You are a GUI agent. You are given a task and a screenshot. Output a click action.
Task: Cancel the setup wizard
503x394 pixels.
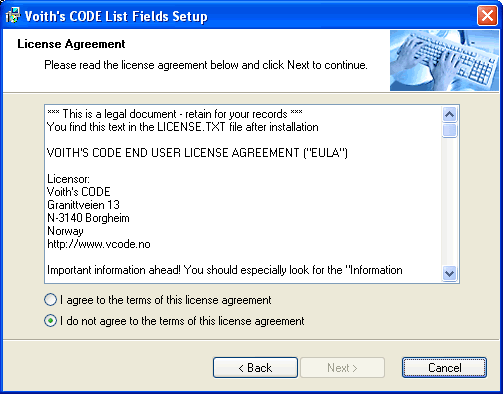coord(444,368)
